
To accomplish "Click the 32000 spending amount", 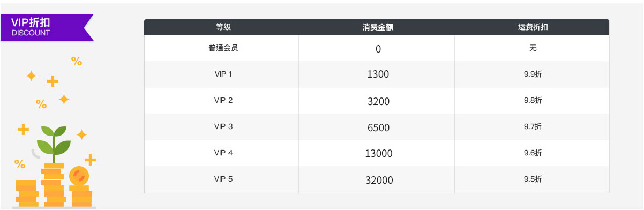I will tap(379, 180).
